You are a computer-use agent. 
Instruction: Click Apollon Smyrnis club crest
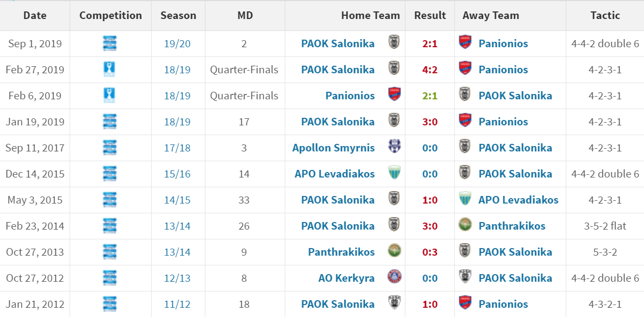[395, 147]
